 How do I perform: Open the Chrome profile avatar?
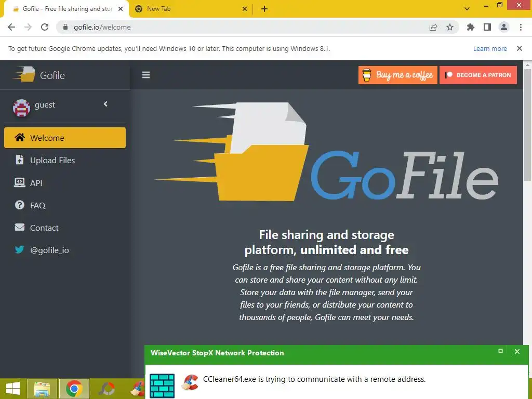(x=504, y=27)
